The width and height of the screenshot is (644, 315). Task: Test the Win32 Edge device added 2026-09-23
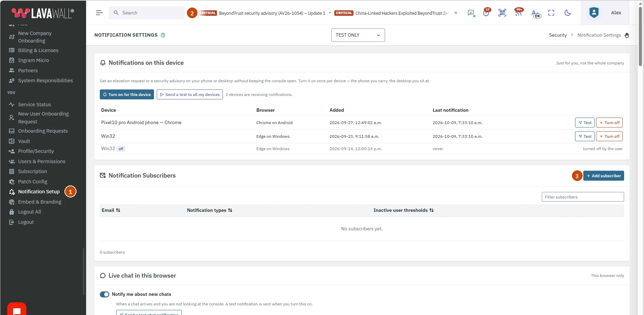point(585,136)
